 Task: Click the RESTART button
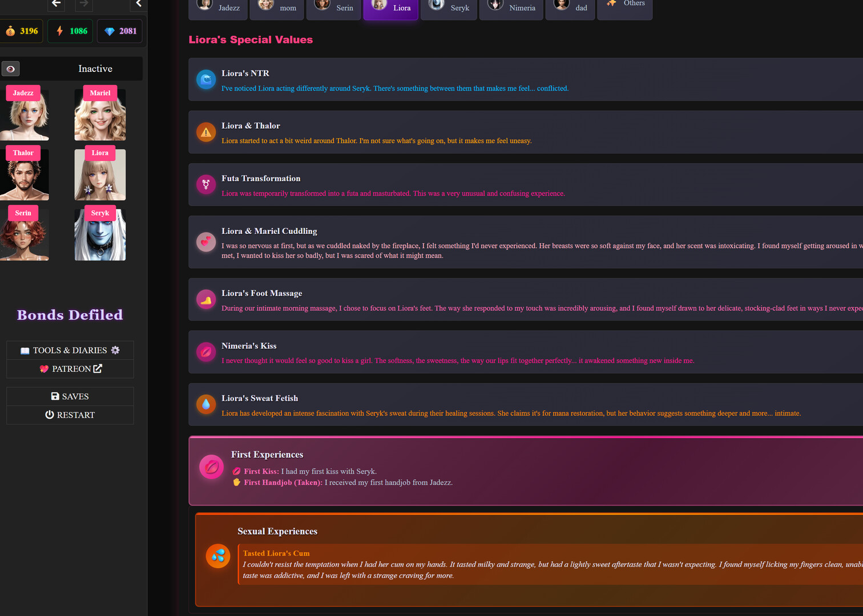(70, 415)
